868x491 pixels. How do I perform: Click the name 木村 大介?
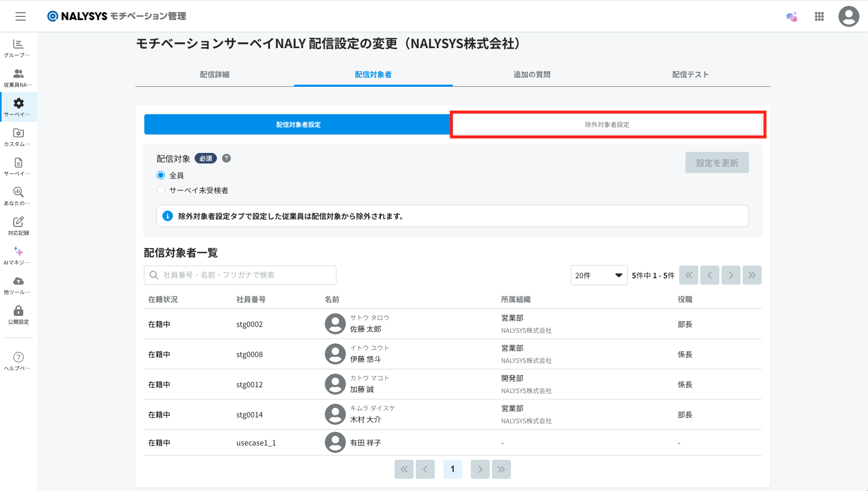pyautogui.click(x=366, y=420)
